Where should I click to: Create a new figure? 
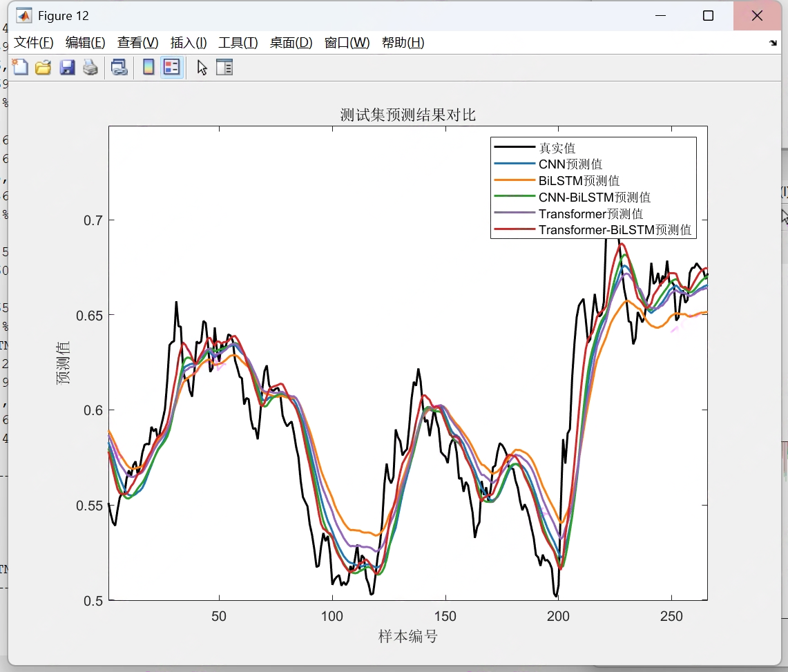point(20,67)
